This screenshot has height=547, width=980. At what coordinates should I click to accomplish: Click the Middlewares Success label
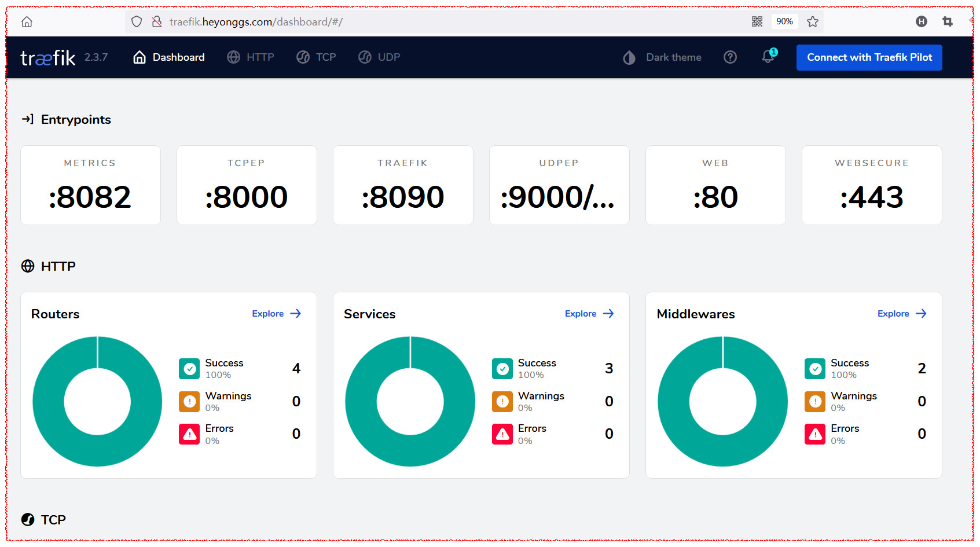point(850,363)
